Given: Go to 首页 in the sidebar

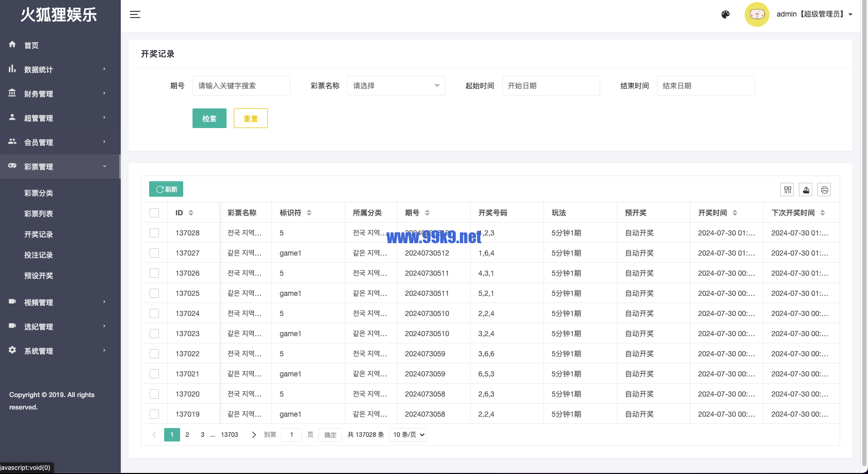Looking at the screenshot, I should pos(60,45).
